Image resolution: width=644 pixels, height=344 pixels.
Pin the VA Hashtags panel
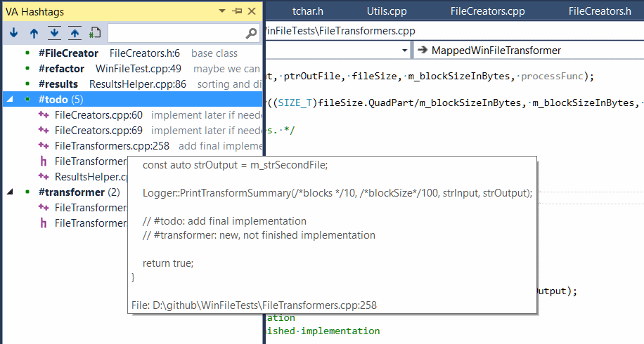click(238, 11)
